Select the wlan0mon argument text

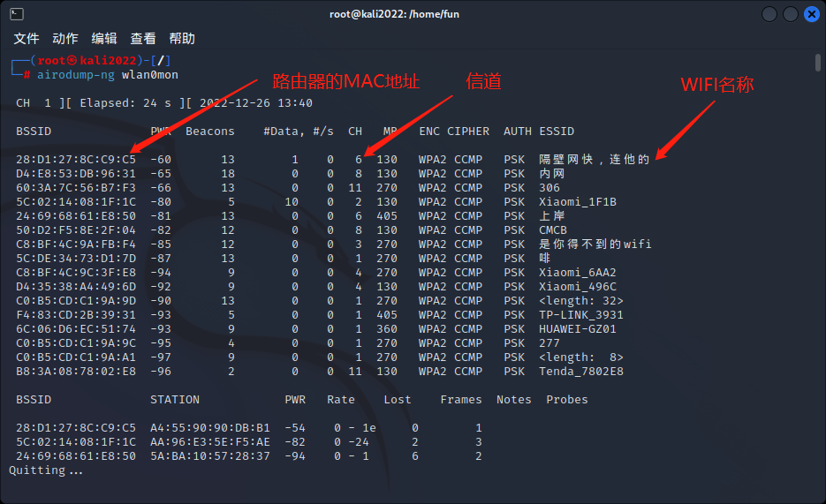(x=150, y=75)
